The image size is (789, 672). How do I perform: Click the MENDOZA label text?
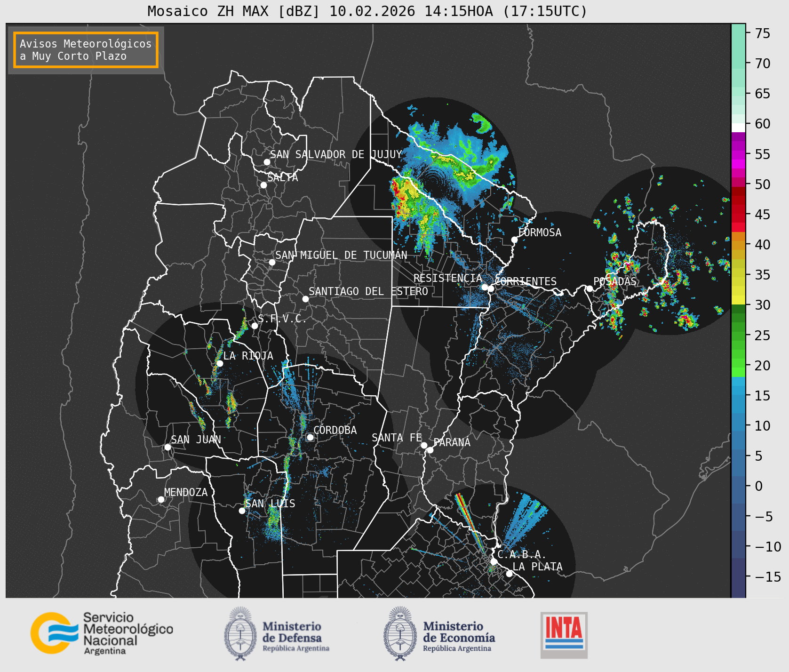pyautogui.click(x=186, y=492)
